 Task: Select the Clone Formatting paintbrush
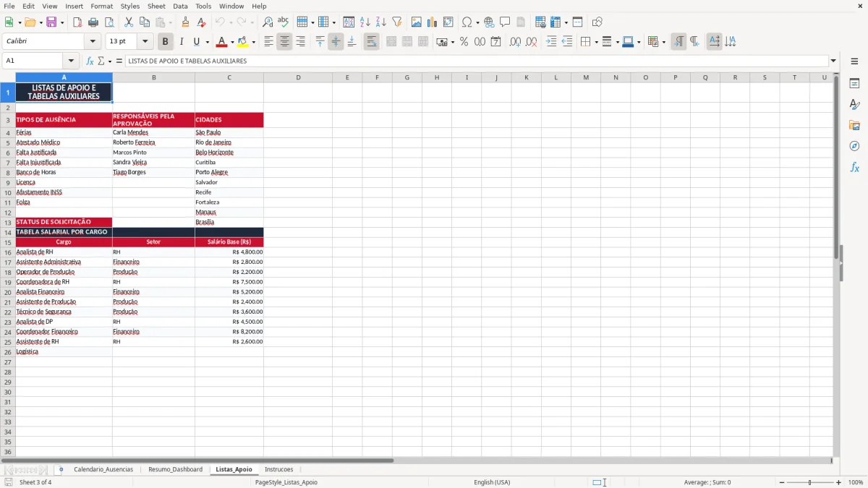[x=186, y=22]
